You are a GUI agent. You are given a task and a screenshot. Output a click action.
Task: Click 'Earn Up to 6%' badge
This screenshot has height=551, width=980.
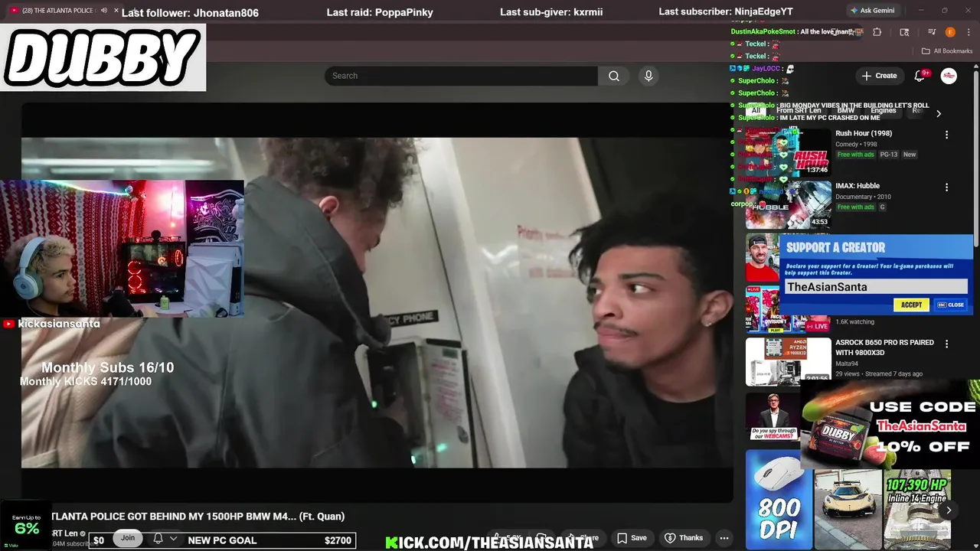pos(26,525)
